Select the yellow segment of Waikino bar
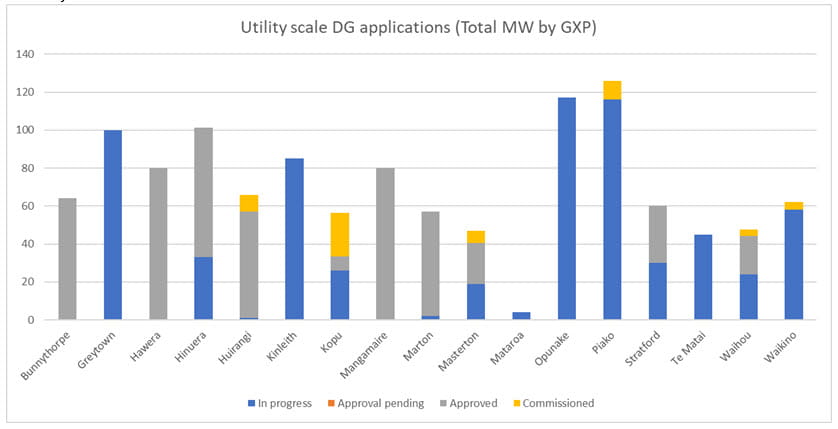This screenshot has height=429, width=838. [794, 206]
